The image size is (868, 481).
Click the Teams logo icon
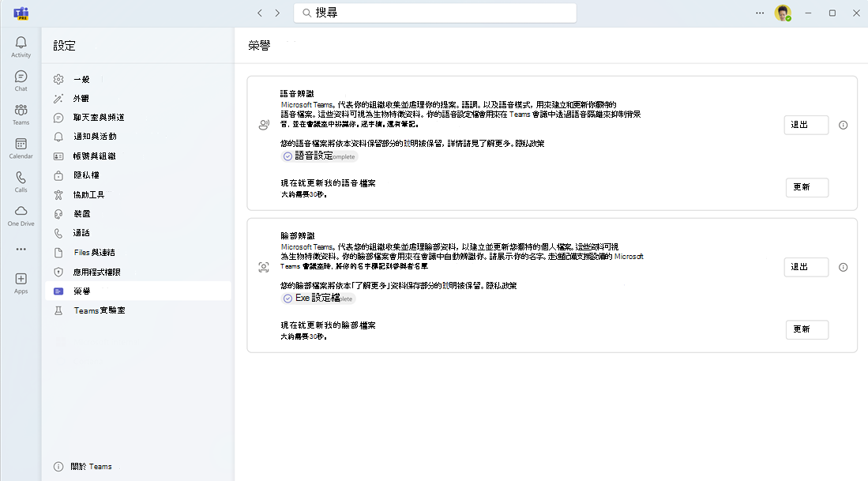(x=21, y=13)
